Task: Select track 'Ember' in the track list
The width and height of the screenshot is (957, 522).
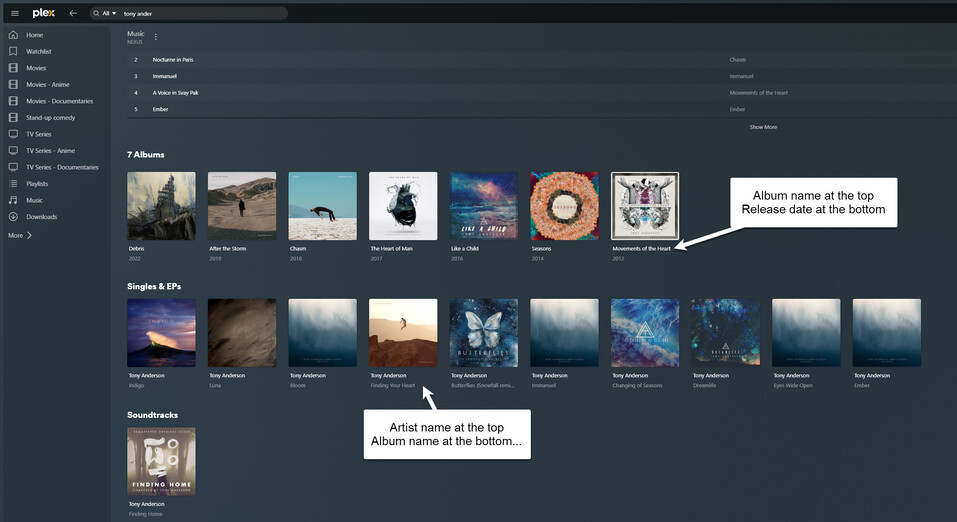Action: point(160,109)
